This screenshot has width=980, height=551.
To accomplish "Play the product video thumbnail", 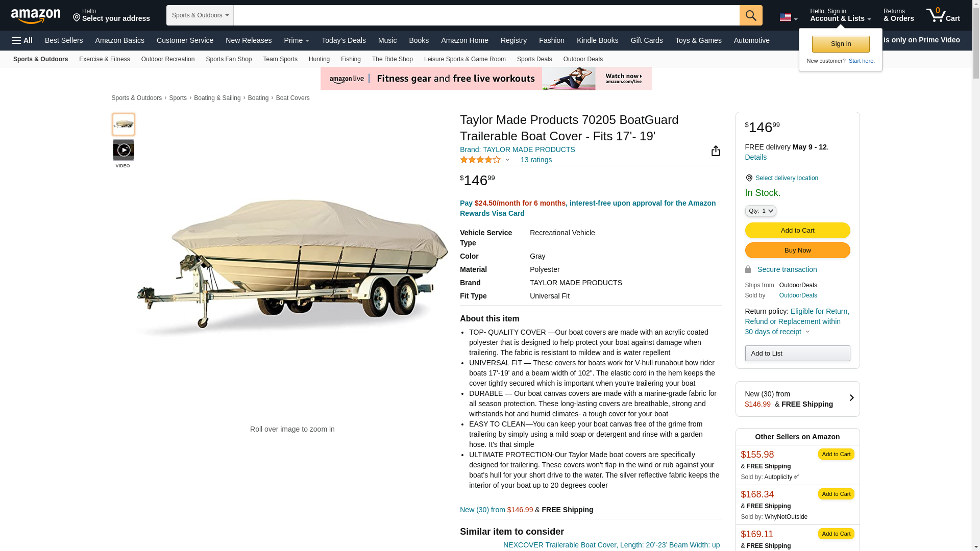I will 124,150.
